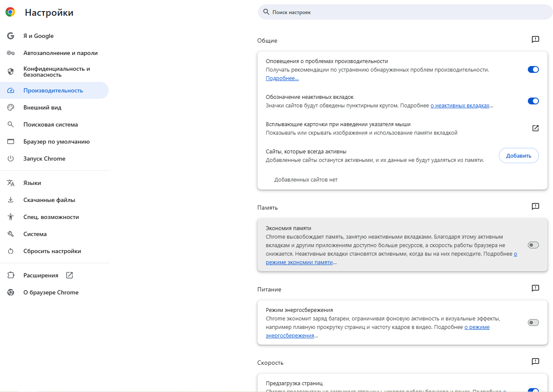Screen dimensions: 553x392
Task: Click the Сайты, которые всегда активны title
Action: click(306, 151)
